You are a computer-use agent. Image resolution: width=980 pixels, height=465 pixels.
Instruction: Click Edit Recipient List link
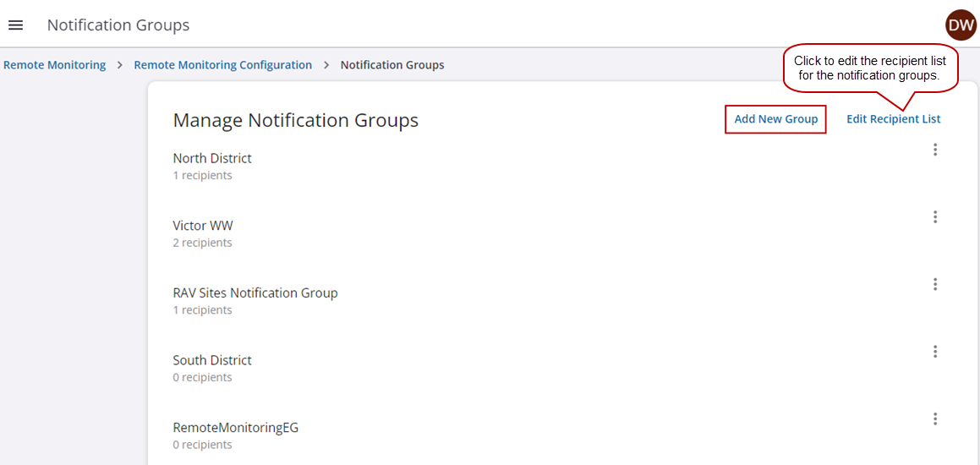point(893,119)
